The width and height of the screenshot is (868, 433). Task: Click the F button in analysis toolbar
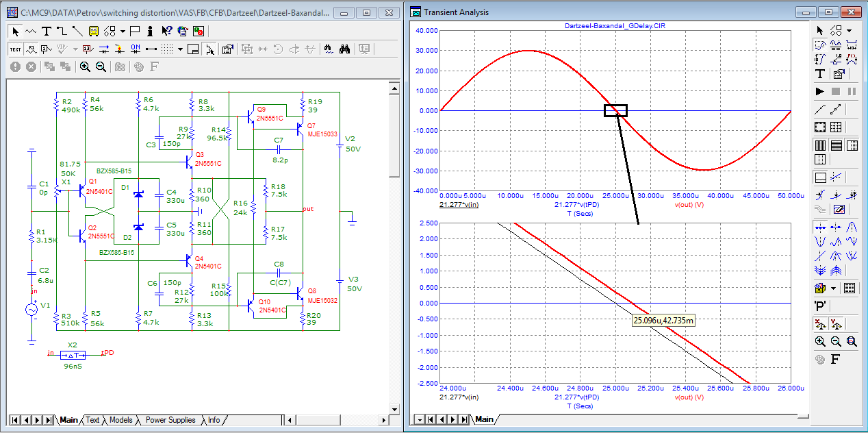[x=836, y=359]
